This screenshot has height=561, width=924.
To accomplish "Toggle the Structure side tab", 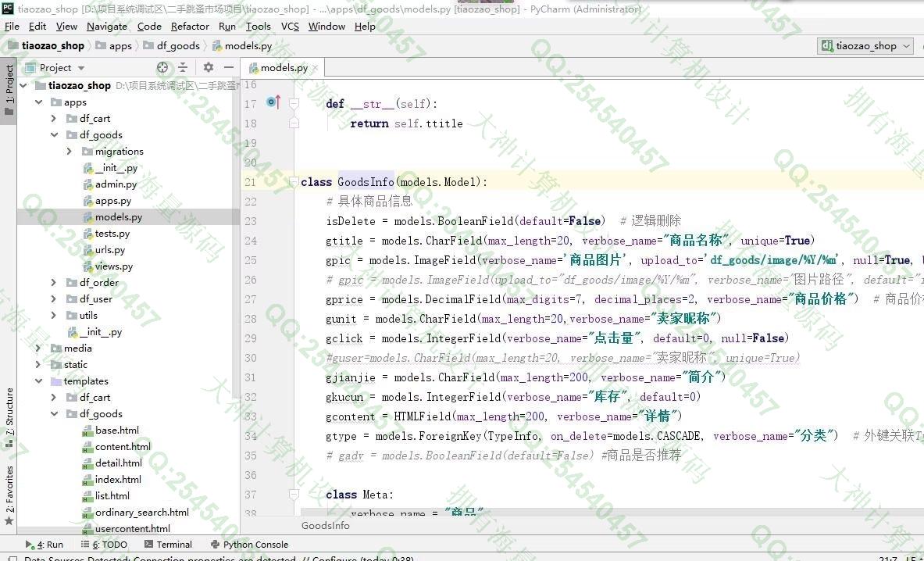I will 9,417.
